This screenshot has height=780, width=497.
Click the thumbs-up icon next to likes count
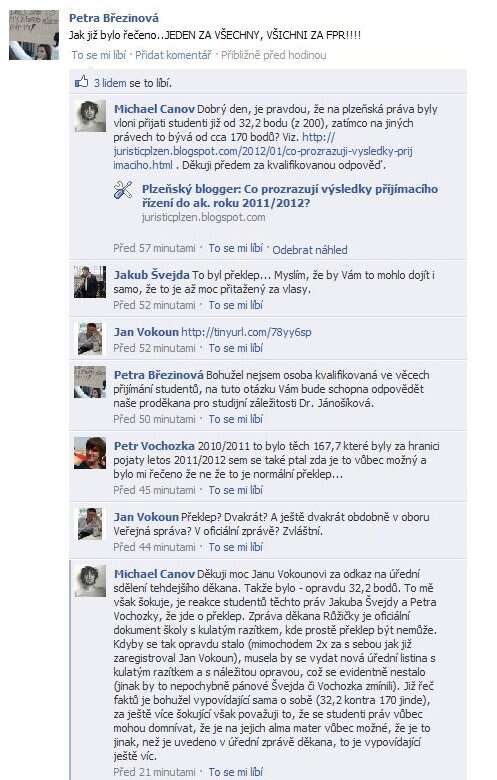point(81,82)
